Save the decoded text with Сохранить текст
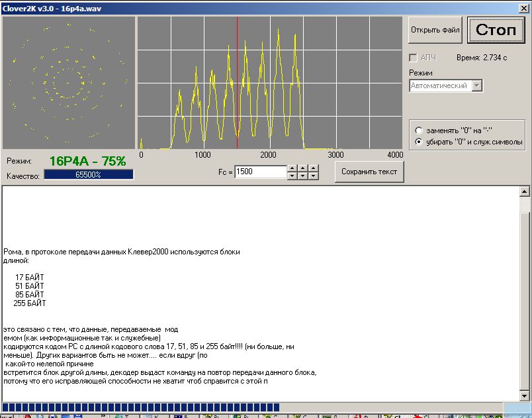Screen dimensions: 532x418 [369, 172]
